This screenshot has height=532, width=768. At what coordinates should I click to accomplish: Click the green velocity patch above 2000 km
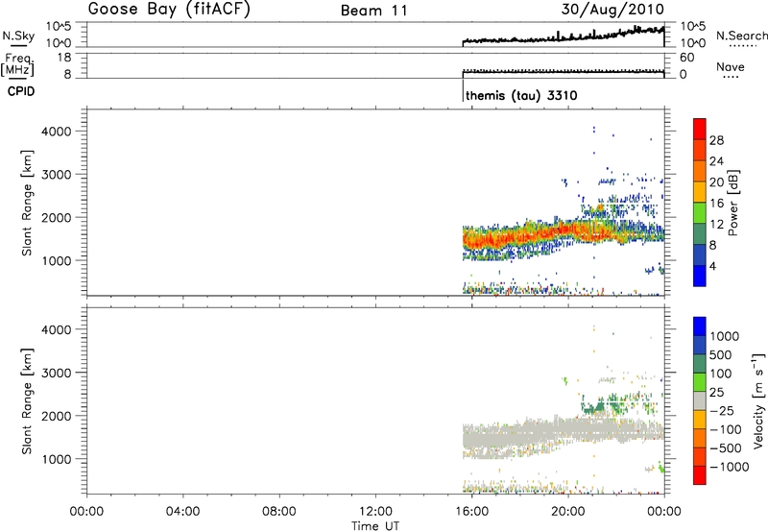(x=595, y=406)
